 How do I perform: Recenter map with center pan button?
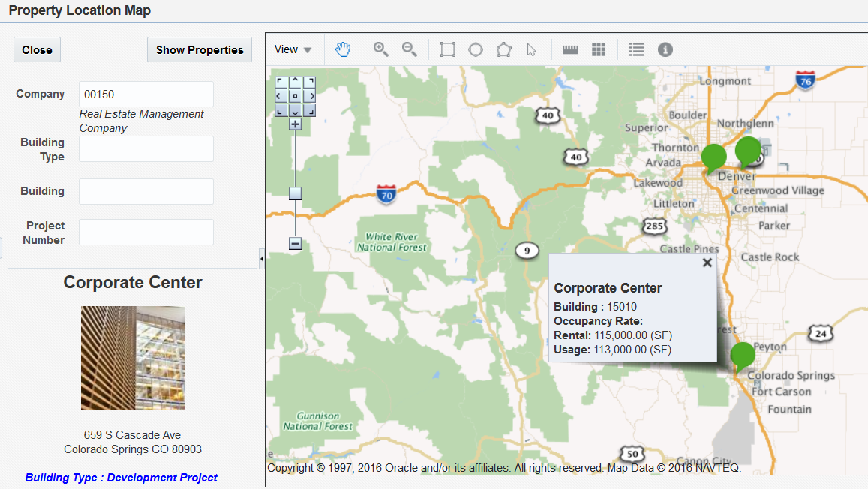point(295,96)
